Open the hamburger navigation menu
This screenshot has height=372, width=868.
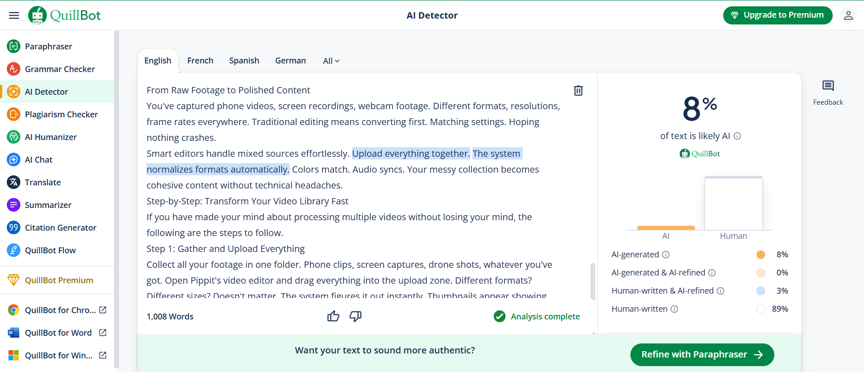[x=14, y=15]
